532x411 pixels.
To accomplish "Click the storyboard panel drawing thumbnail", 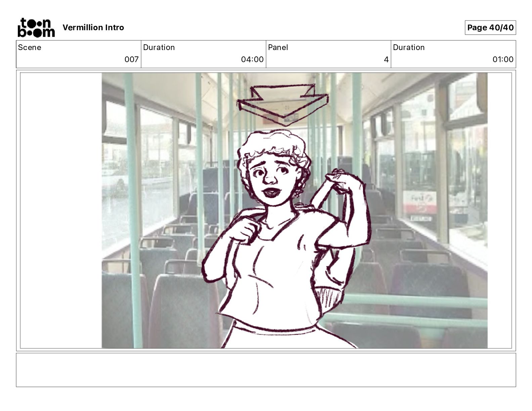I will (266, 211).
